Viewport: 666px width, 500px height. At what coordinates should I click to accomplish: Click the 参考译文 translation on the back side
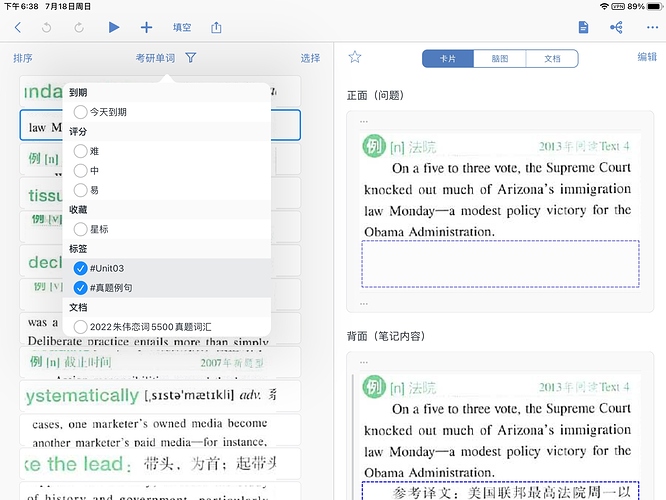click(x=500, y=492)
